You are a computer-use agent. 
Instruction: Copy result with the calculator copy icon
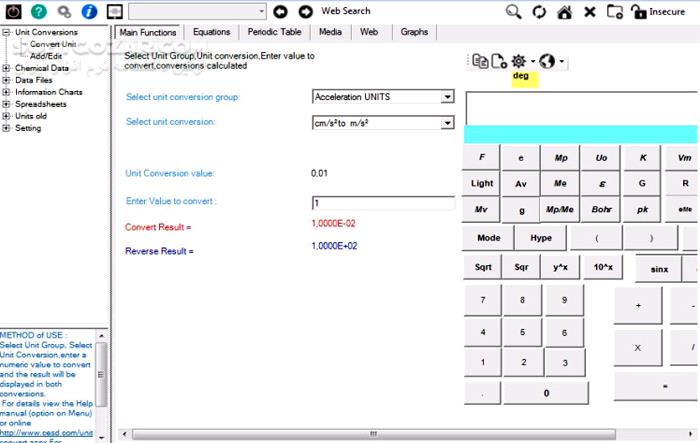(x=480, y=61)
